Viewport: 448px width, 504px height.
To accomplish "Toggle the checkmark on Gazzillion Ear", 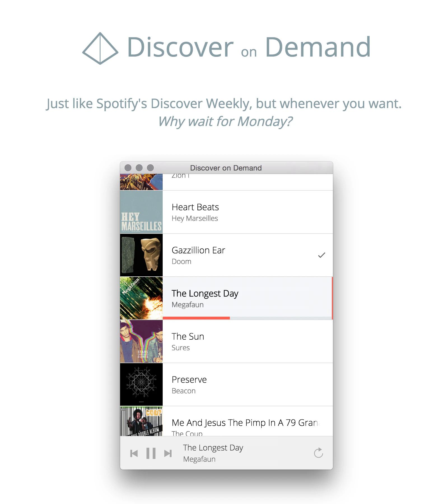I will (322, 255).
